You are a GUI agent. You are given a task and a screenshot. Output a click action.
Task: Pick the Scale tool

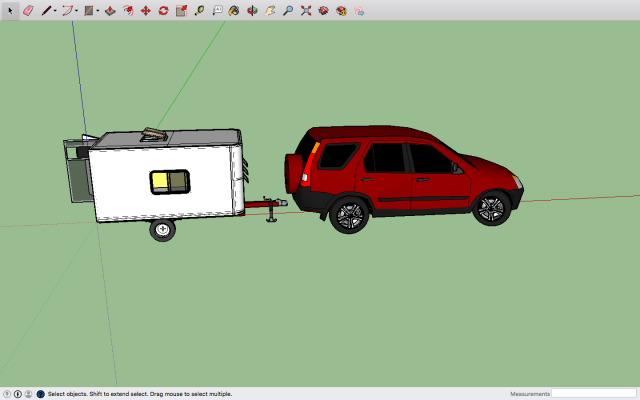182,11
